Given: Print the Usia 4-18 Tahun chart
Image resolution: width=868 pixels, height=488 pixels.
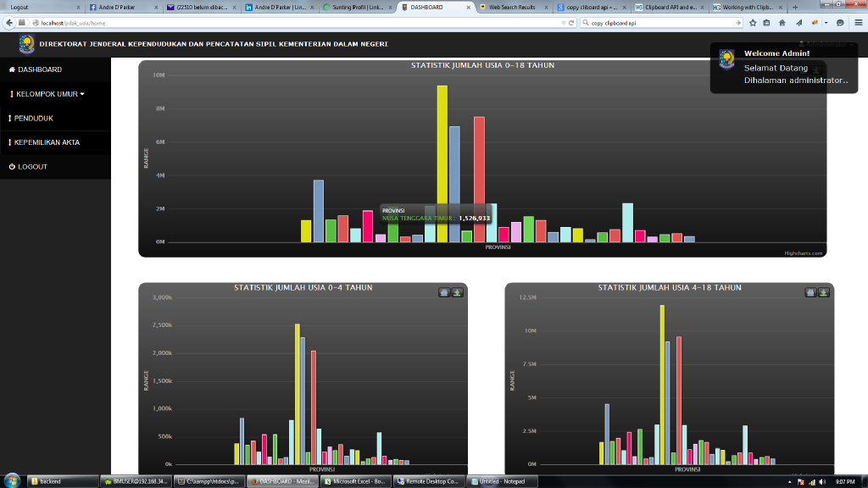Looking at the screenshot, I should (810, 292).
